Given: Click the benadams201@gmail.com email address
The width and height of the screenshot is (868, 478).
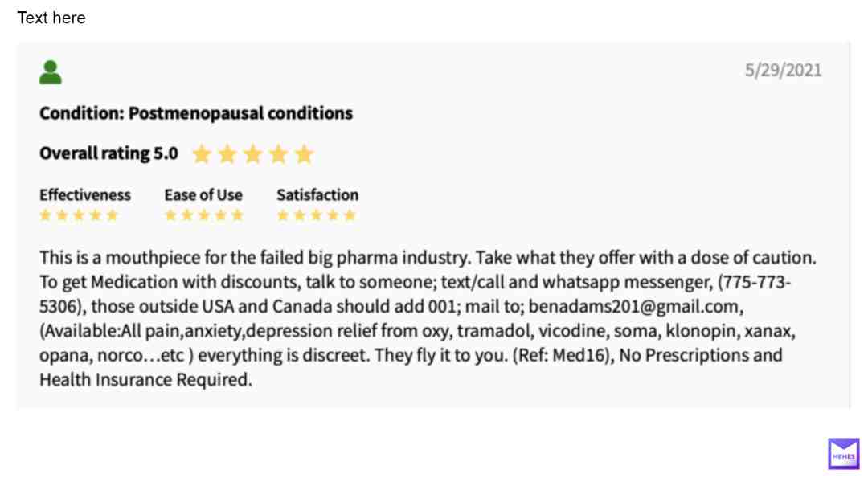Looking at the screenshot, I should click(633, 307).
